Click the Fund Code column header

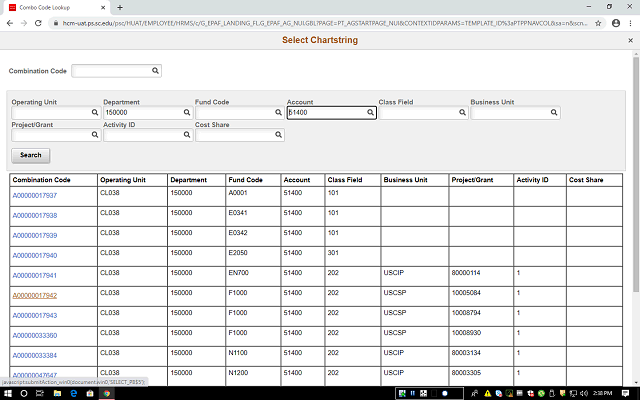click(x=245, y=180)
